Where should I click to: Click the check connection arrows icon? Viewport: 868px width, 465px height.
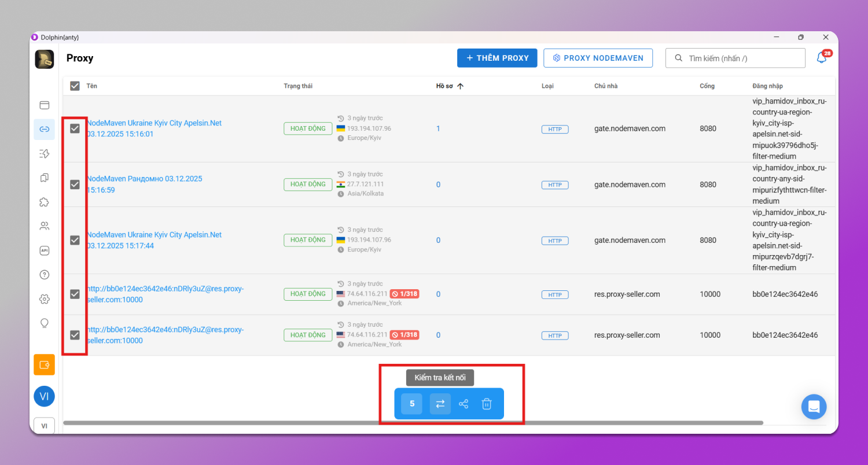(x=440, y=404)
